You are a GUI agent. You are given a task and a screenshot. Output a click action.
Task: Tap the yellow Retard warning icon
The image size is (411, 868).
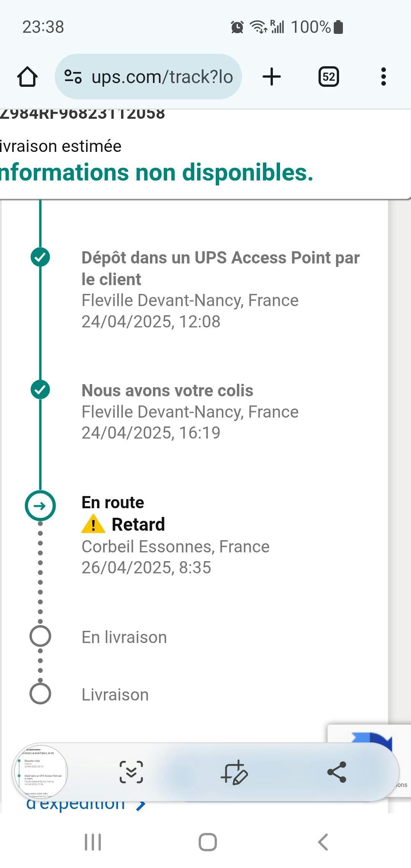(x=93, y=525)
